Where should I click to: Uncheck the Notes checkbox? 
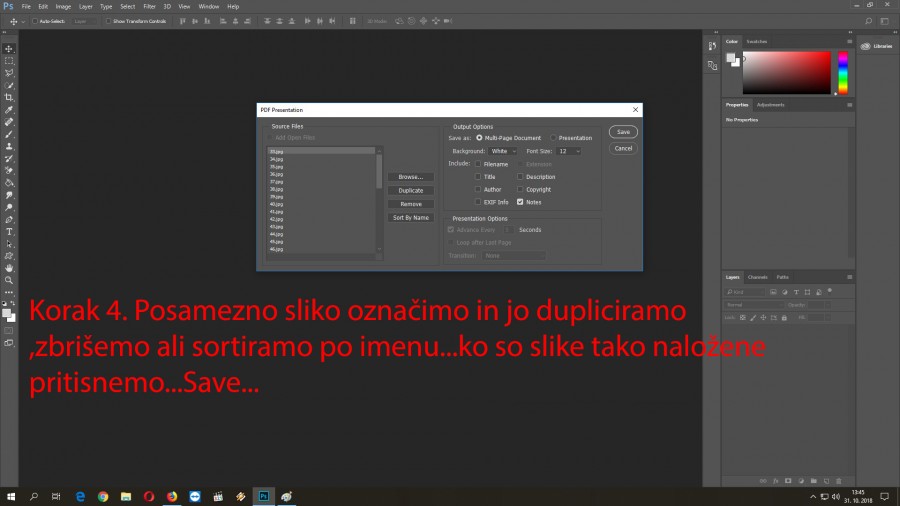pyautogui.click(x=521, y=202)
